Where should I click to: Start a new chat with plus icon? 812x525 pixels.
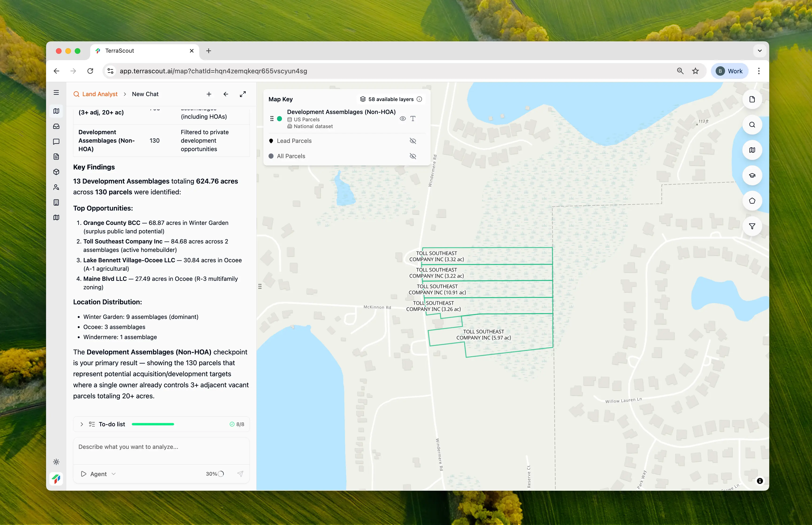click(209, 94)
